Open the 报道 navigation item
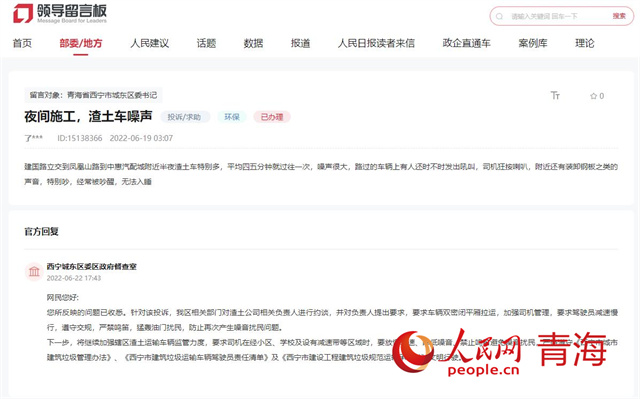 [300, 43]
